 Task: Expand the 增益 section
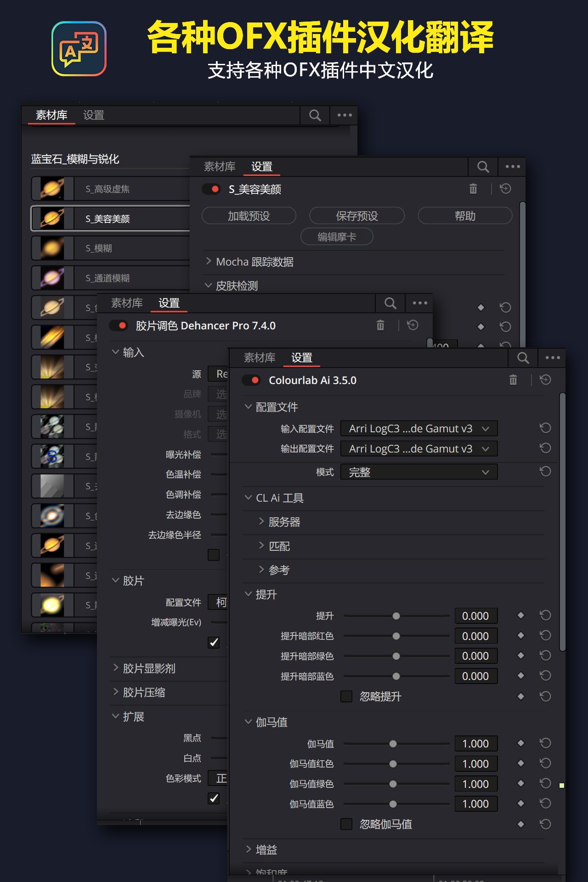pos(249,849)
